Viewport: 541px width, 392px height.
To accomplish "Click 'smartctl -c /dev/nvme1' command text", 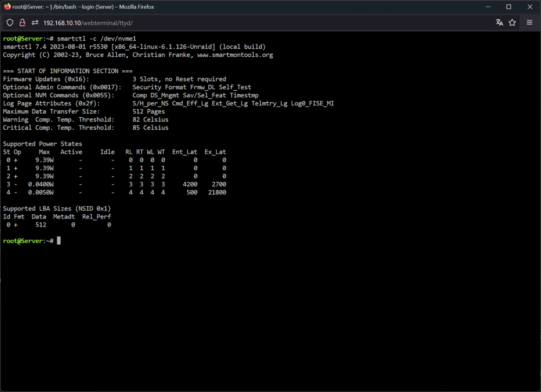I will coord(97,38).
